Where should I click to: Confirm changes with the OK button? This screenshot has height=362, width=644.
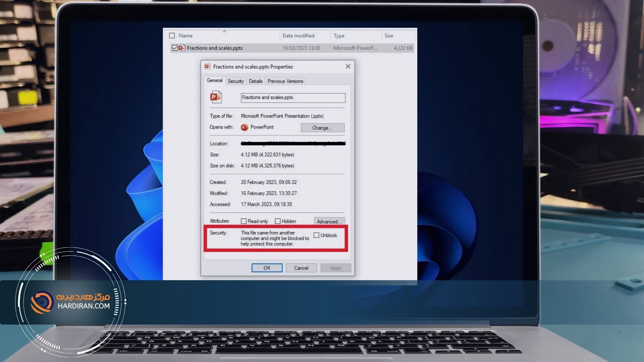[x=267, y=267]
